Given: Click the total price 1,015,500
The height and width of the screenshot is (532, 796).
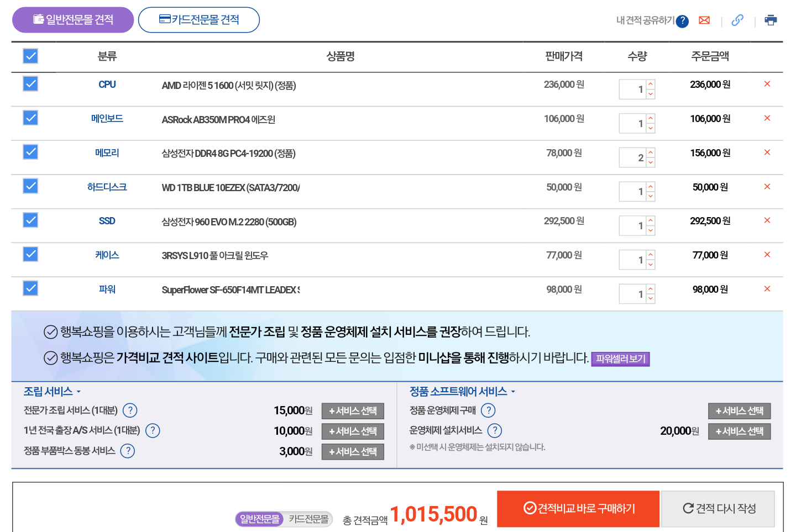Looking at the screenshot, I should coord(433,514).
